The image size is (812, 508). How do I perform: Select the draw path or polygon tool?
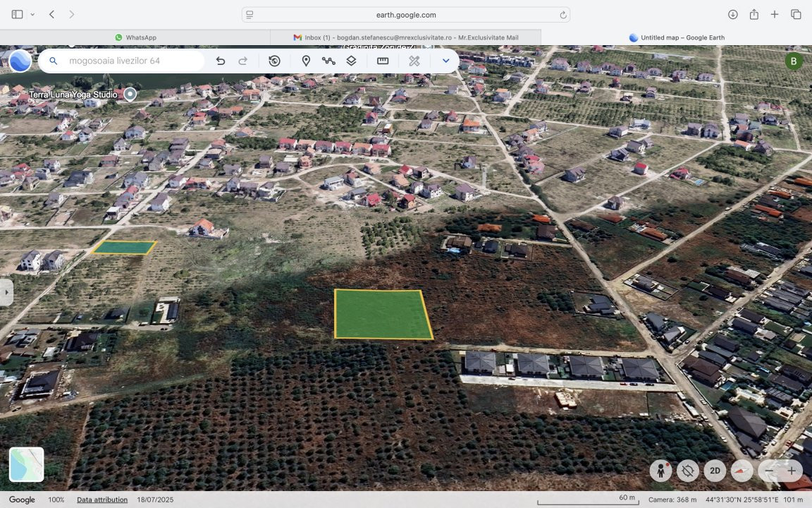click(x=328, y=61)
